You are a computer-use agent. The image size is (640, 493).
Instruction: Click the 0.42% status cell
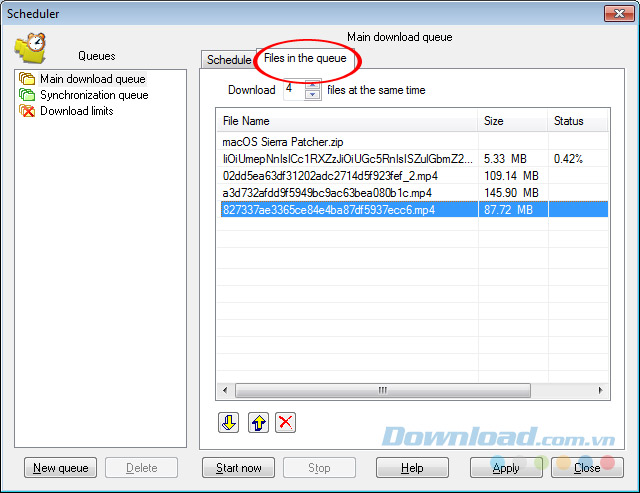click(x=578, y=159)
